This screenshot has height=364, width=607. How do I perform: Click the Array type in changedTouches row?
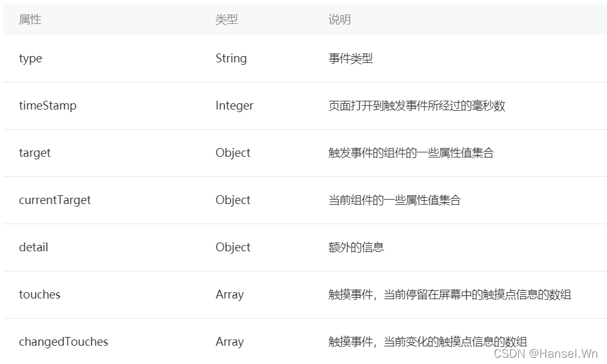(230, 342)
